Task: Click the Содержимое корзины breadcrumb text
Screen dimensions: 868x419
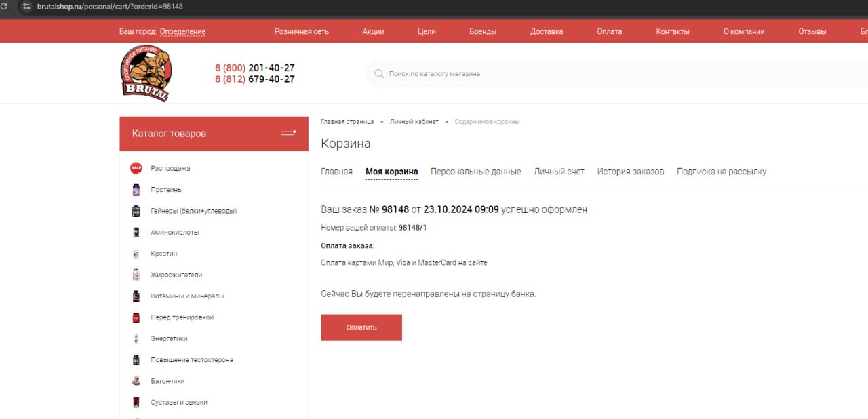Action: click(x=487, y=121)
